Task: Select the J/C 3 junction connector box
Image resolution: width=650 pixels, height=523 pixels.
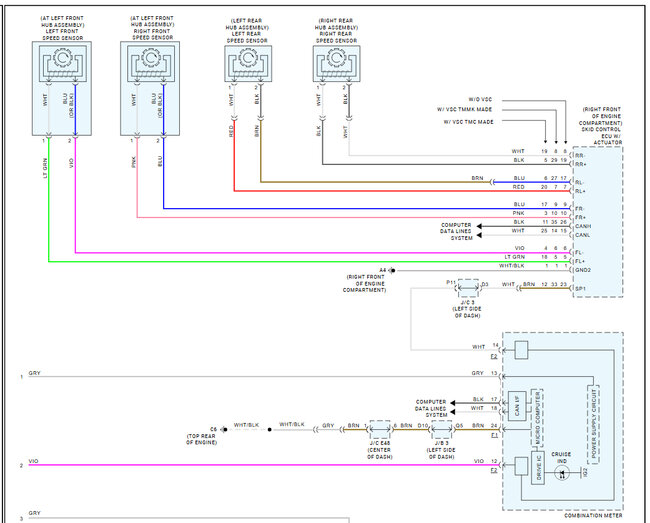Action: pos(468,288)
